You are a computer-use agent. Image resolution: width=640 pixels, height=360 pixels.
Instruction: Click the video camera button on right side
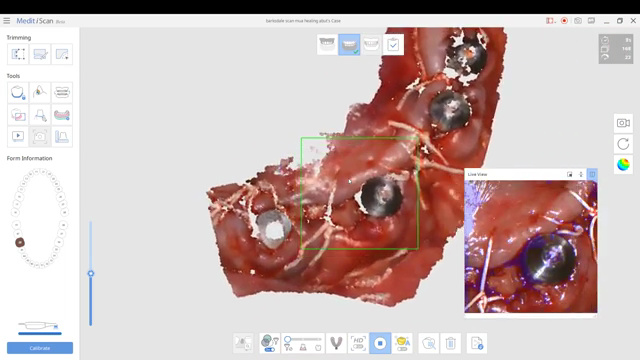[x=623, y=123]
